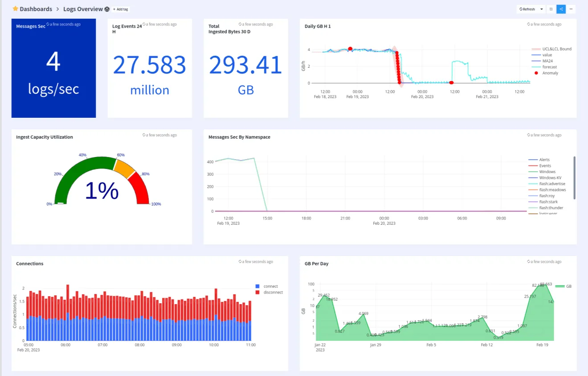Click the refresh icon on GB Per Day
Screen dimensions: 588x376
[x=528, y=262]
